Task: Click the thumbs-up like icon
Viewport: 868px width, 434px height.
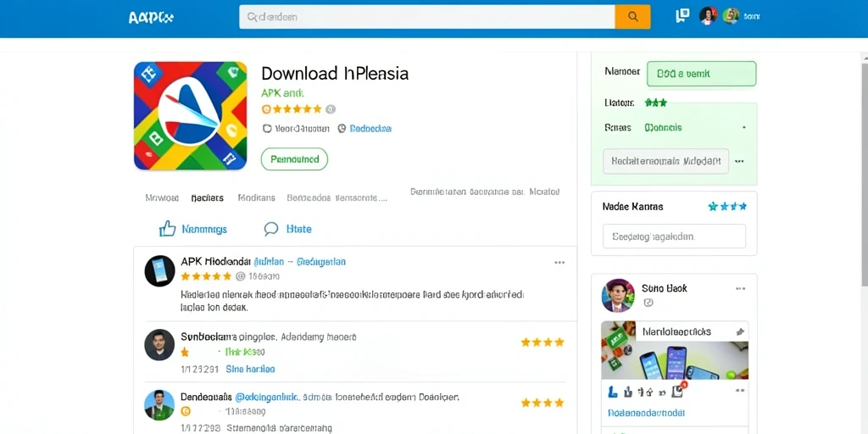Action: pyautogui.click(x=167, y=229)
